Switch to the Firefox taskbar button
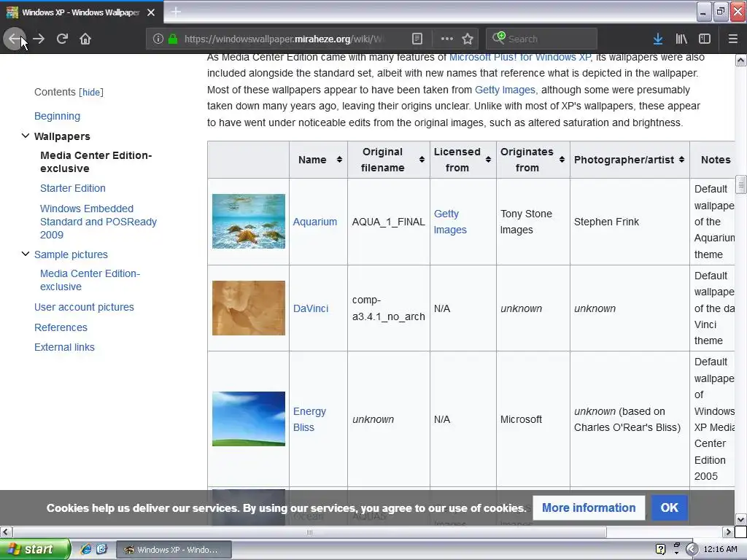 (174, 550)
